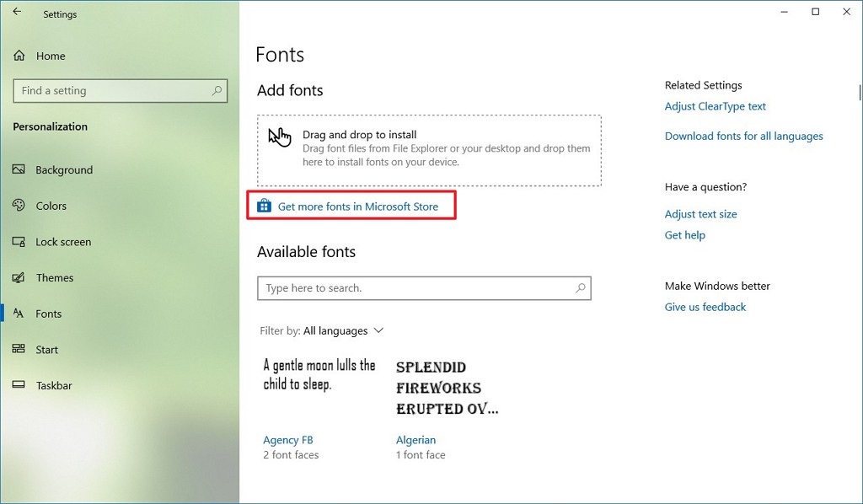Click the Type here to search field
This screenshot has width=863, height=504.
(x=424, y=288)
